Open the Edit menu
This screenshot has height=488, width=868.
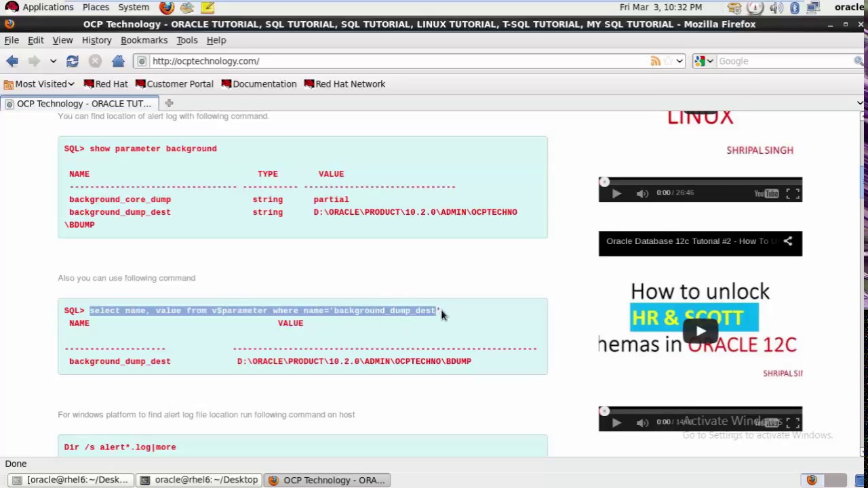(x=35, y=40)
